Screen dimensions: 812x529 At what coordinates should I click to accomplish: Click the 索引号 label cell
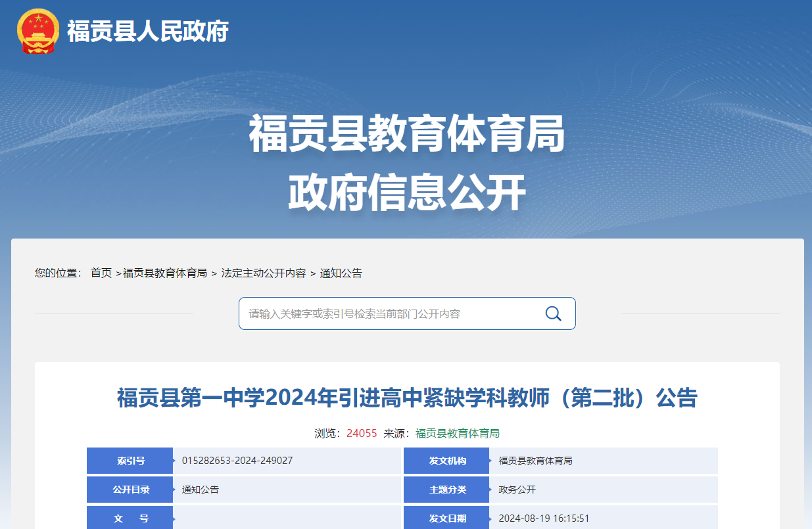pyautogui.click(x=130, y=461)
